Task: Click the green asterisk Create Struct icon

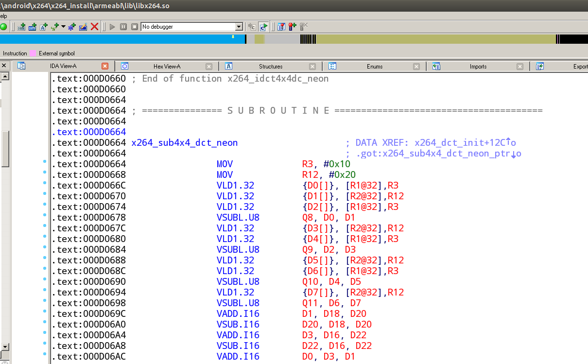Action: [71, 27]
